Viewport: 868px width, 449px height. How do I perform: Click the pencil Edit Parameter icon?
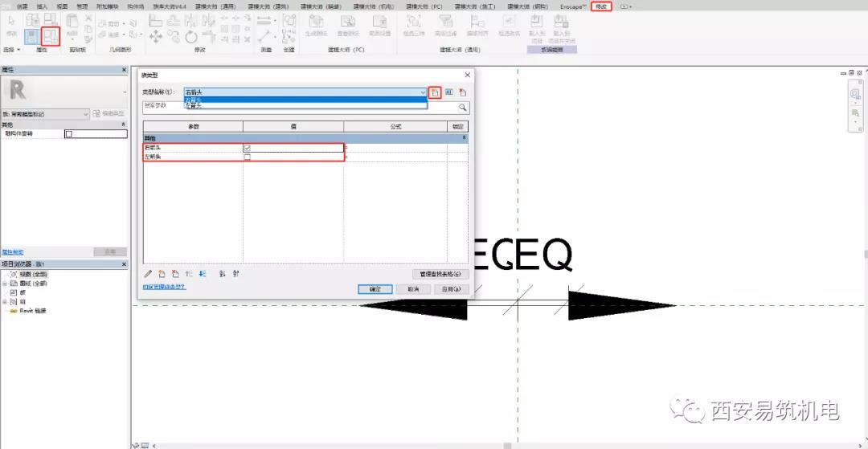(148, 273)
